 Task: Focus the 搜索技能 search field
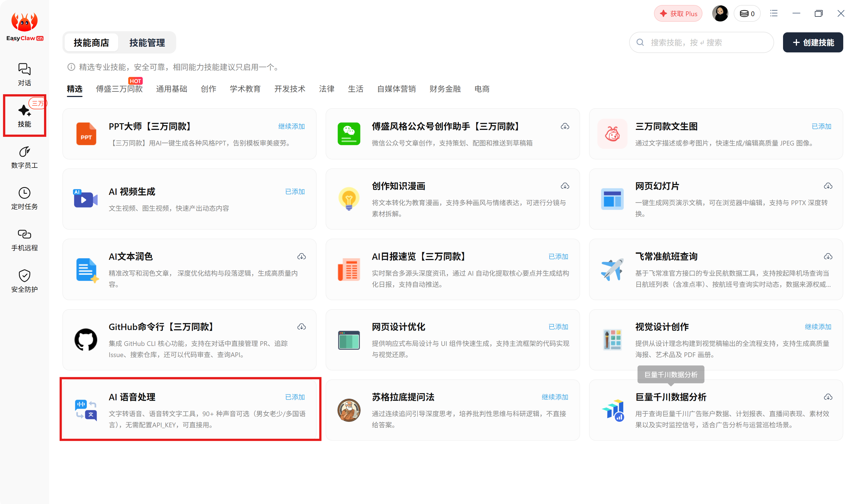[x=702, y=42]
